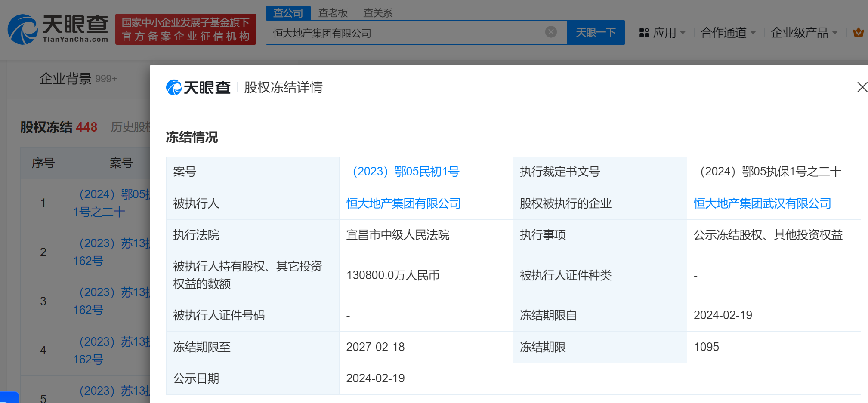Open 恒大地产集团有限公司 company link
The image size is (868, 403).
[403, 203]
